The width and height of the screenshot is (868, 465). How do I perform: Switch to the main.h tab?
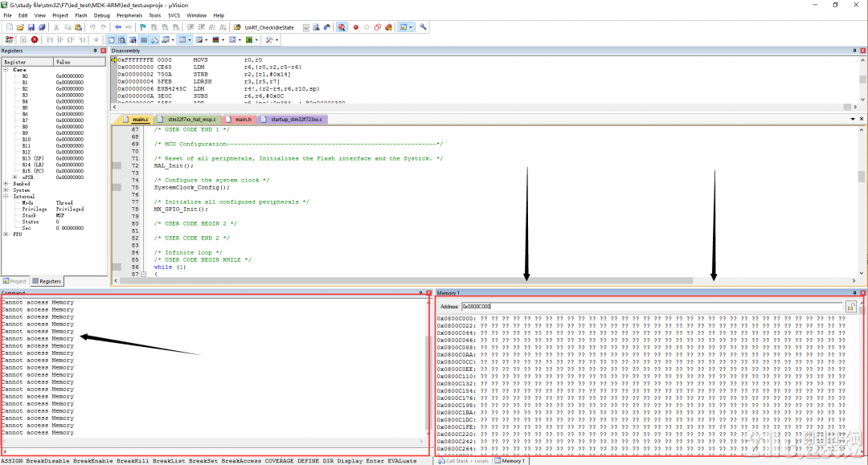[x=238, y=120]
